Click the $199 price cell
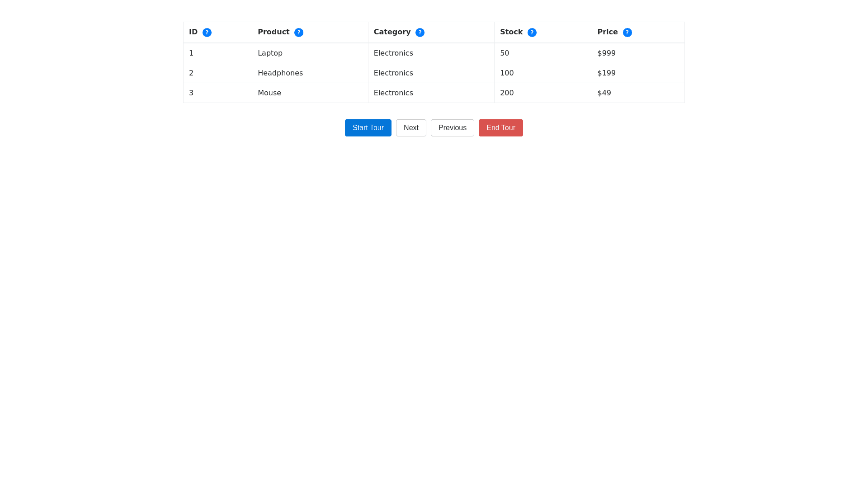 click(x=606, y=73)
